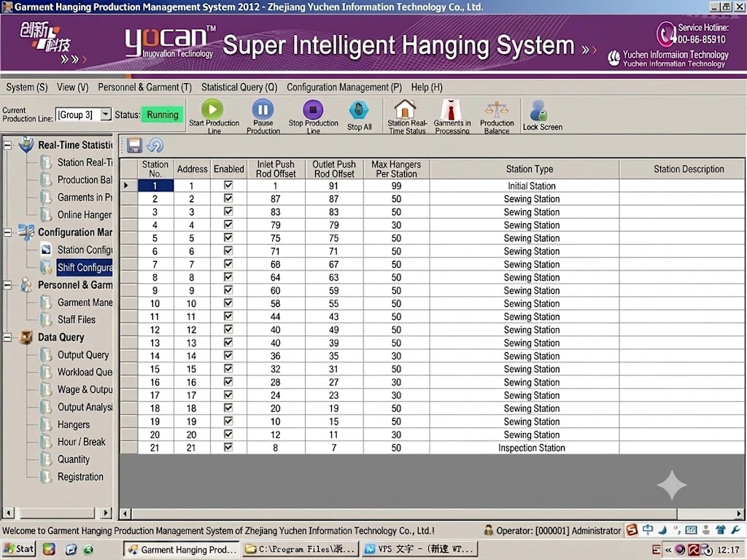Uncheck Enabled checkbox for station 14
747x560 pixels.
point(228,355)
